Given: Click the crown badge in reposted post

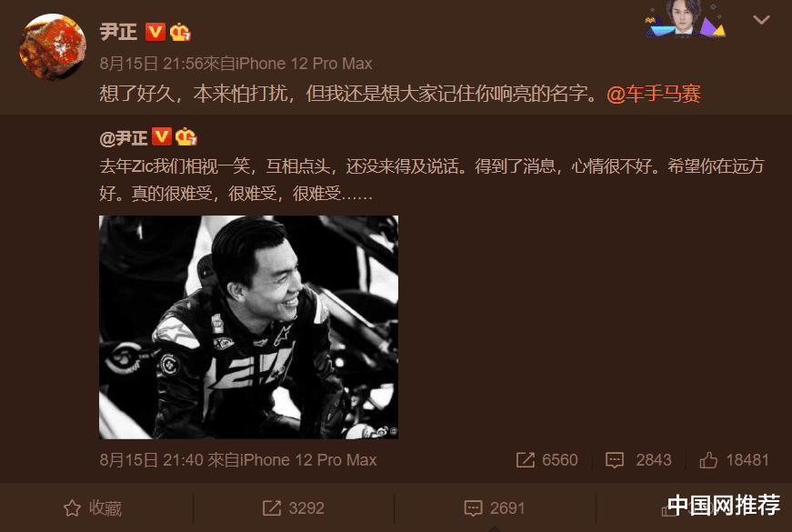Looking at the screenshot, I should (185, 137).
